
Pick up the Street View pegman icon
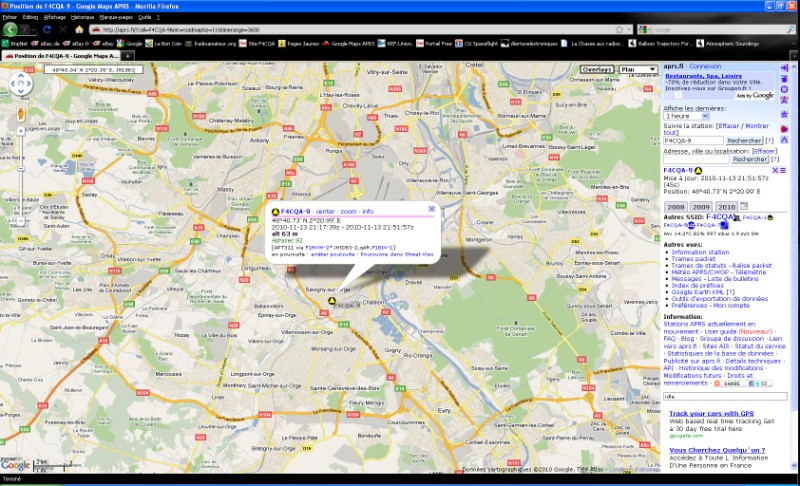[x=21, y=113]
